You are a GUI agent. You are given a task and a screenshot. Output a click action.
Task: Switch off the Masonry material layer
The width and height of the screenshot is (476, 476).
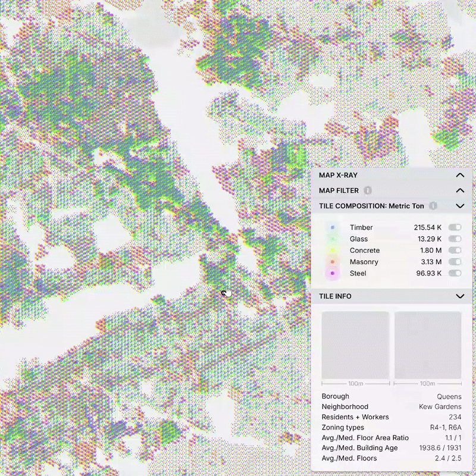[x=455, y=262]
